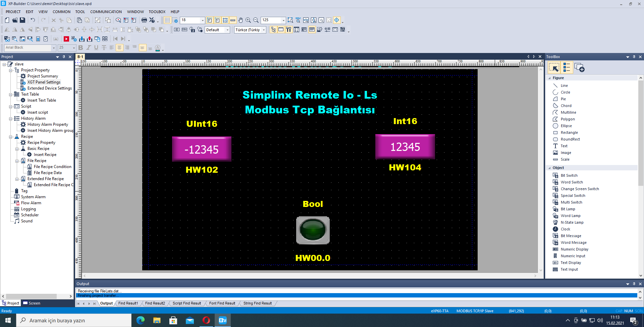644x327 pixels.
Task: Open the font size 25 dropdown
Action: pos(74,48)
